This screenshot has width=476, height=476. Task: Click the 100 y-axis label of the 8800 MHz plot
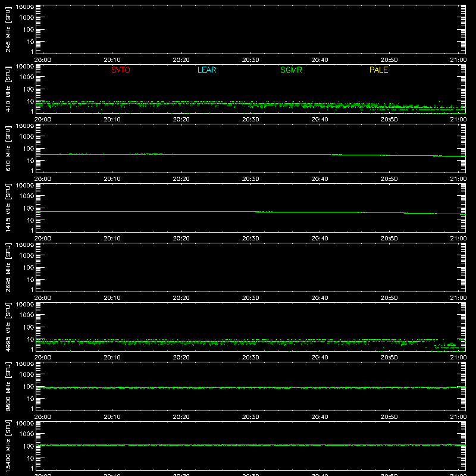(29, 387)
